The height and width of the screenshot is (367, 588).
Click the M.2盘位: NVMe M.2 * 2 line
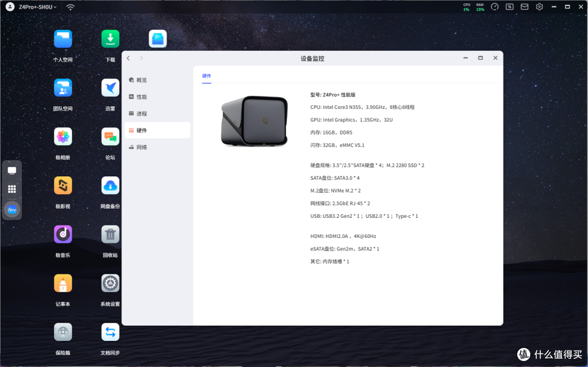point(335,191)
